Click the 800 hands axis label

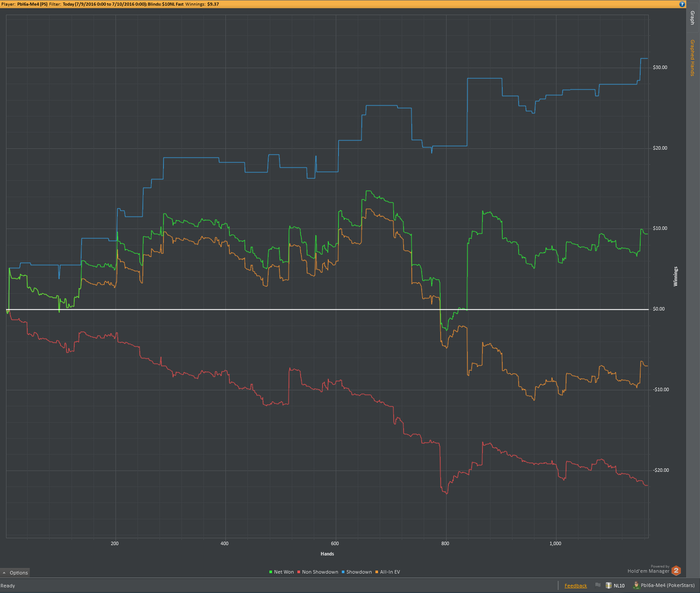tap(445, 543)
